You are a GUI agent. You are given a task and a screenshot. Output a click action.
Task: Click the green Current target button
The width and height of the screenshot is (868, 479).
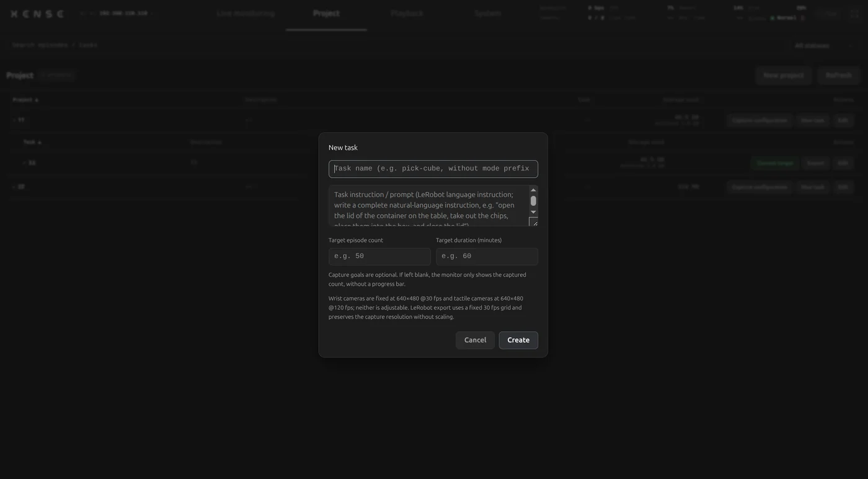click(x=774, y=163)
